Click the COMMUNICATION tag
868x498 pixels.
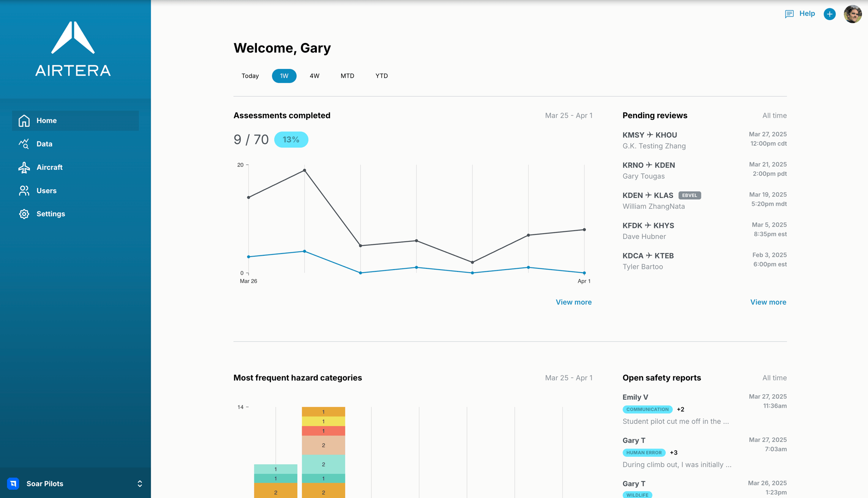pos(647,409)
